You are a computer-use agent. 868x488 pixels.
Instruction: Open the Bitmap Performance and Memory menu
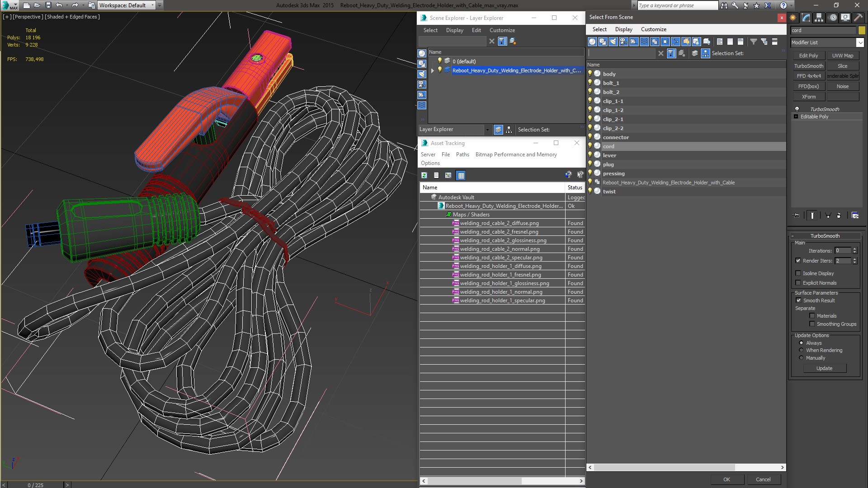coord(516,155)
